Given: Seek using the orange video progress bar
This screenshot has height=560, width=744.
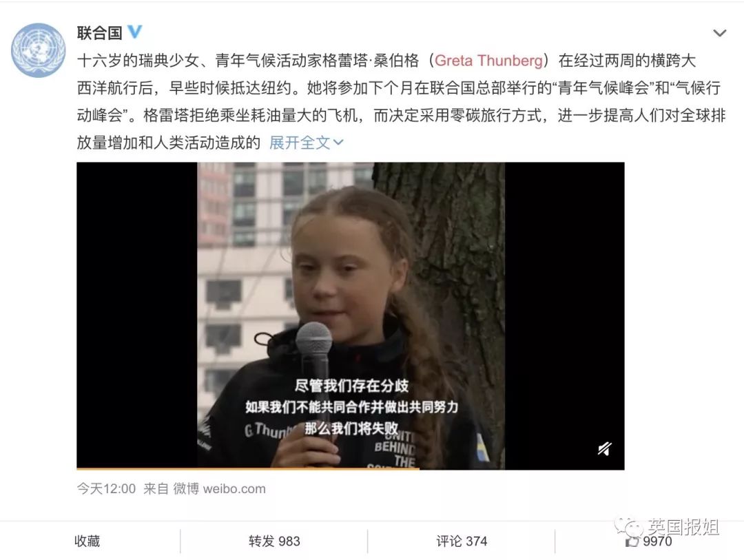Looking at the screenshot, I should click(248, 468).
